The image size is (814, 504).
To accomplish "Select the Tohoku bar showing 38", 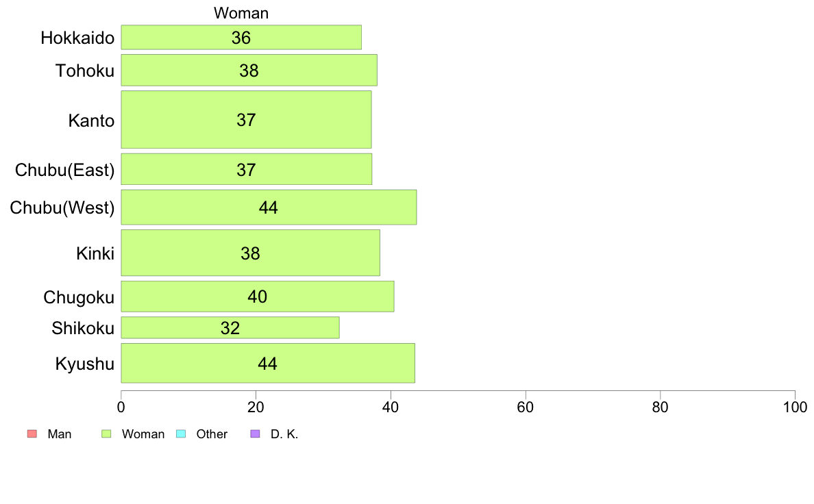I will [249, 70].
